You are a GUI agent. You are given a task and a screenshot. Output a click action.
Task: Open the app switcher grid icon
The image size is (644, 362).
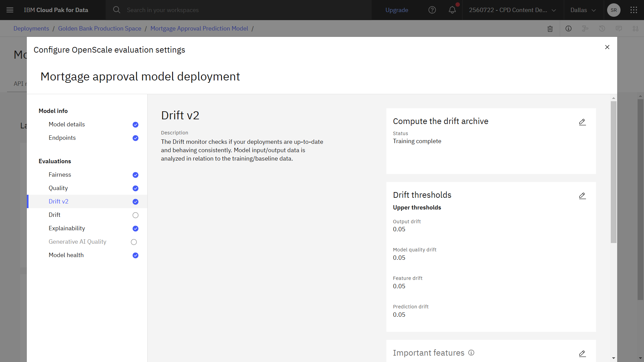[x=634, y=10]
